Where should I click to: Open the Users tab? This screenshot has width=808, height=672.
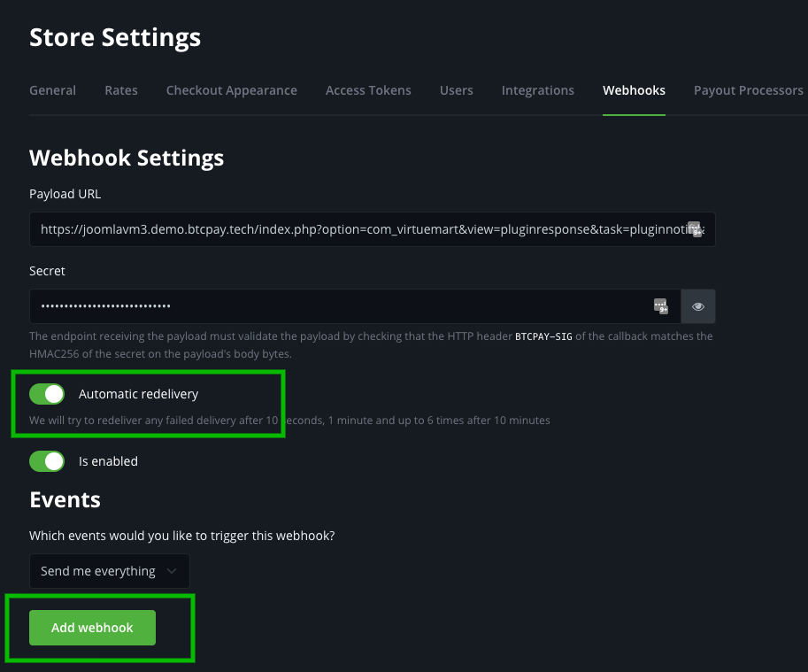click(456, 89)
